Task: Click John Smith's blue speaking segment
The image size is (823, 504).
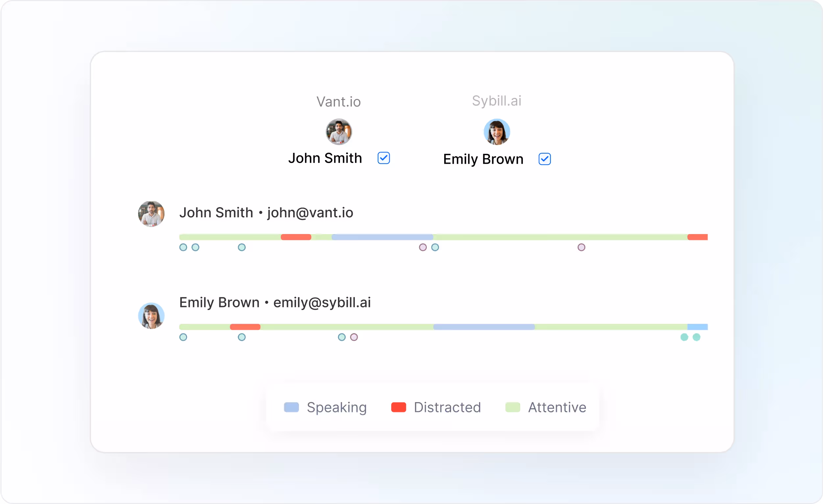Action: pos(382,237)
